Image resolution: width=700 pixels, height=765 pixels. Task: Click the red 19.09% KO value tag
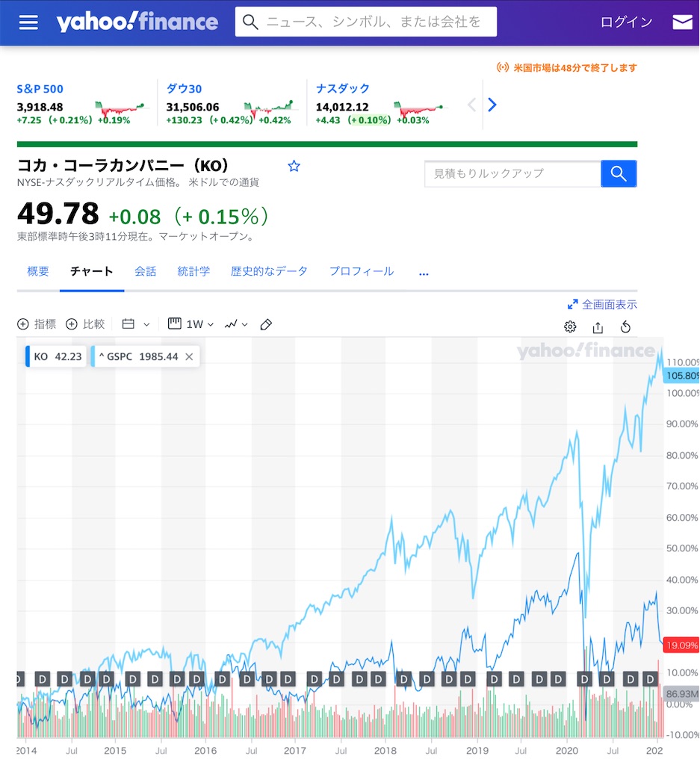pos(682,645)
